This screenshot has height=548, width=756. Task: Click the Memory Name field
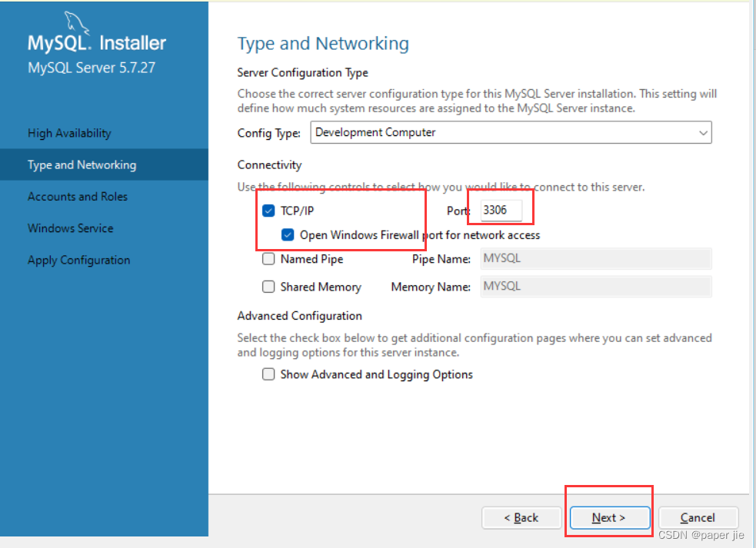point(596,286)
